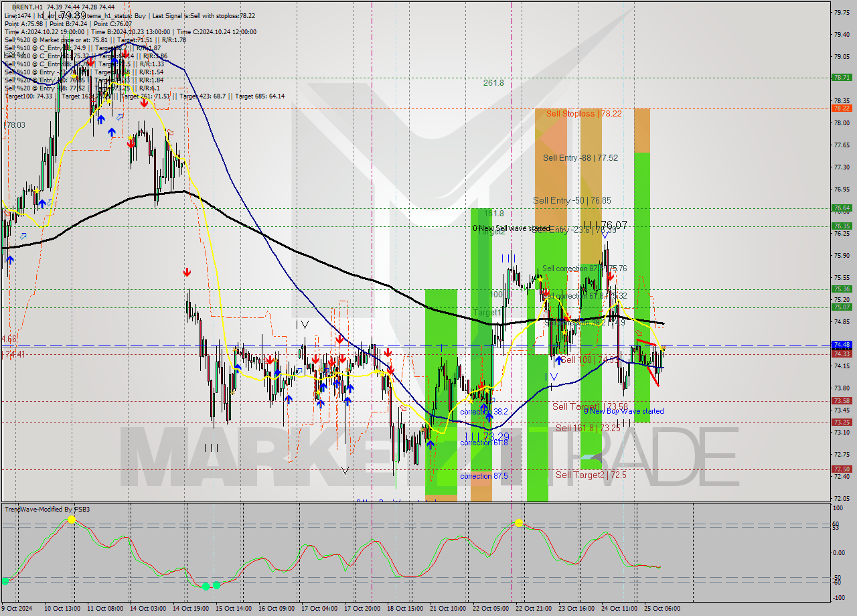Select the red 74.33 price tag on the axis
The height and width of the screenshot is (616, 857).
coord(842,354)
